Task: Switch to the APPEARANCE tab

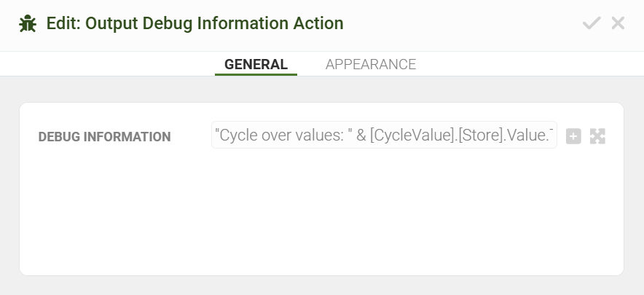Action: tap(371, 64)
